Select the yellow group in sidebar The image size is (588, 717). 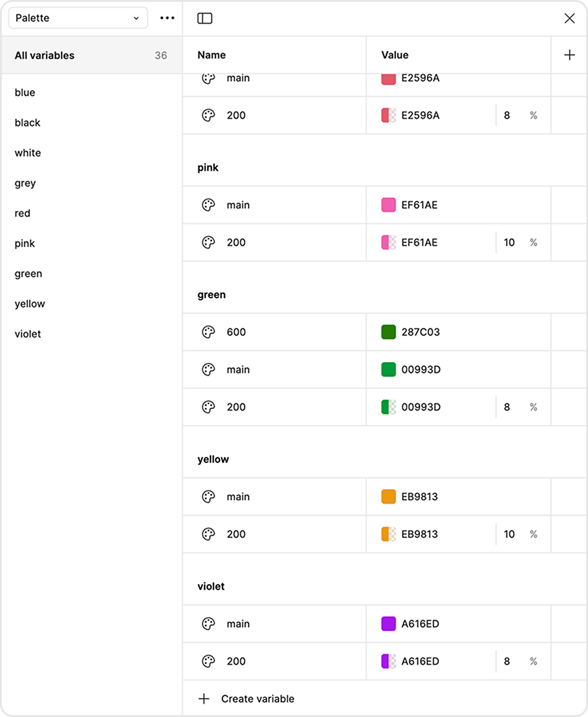(x=30, y=304)
